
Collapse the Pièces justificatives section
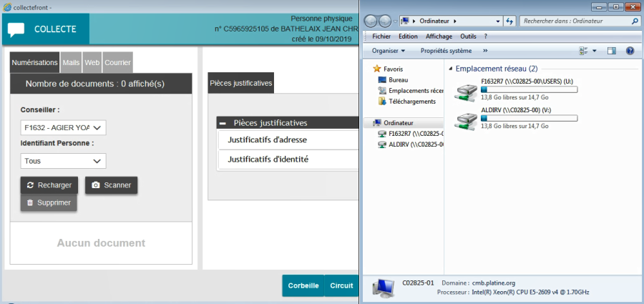(x=224, y=123)
